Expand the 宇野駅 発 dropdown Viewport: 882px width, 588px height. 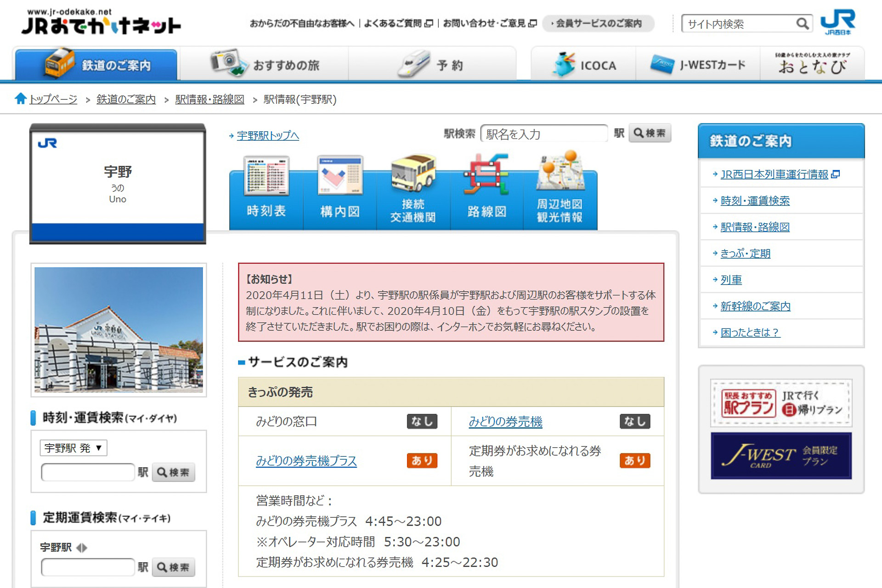[73, 448]
